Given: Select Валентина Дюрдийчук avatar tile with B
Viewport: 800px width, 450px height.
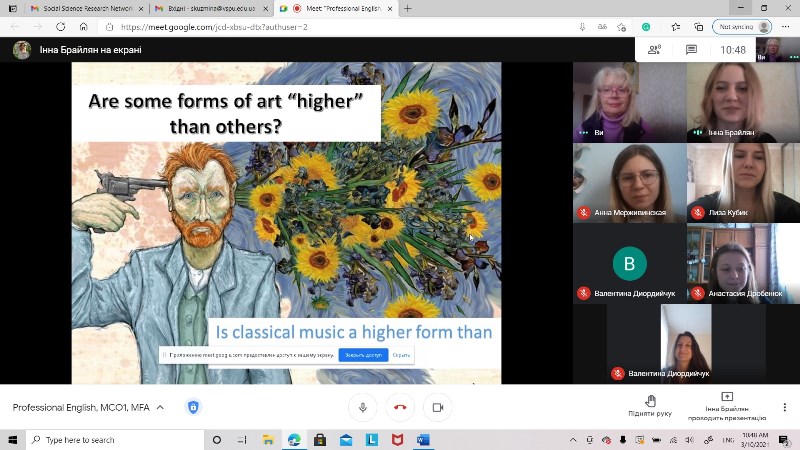Looking at the screenshot, I should (630, 263).
